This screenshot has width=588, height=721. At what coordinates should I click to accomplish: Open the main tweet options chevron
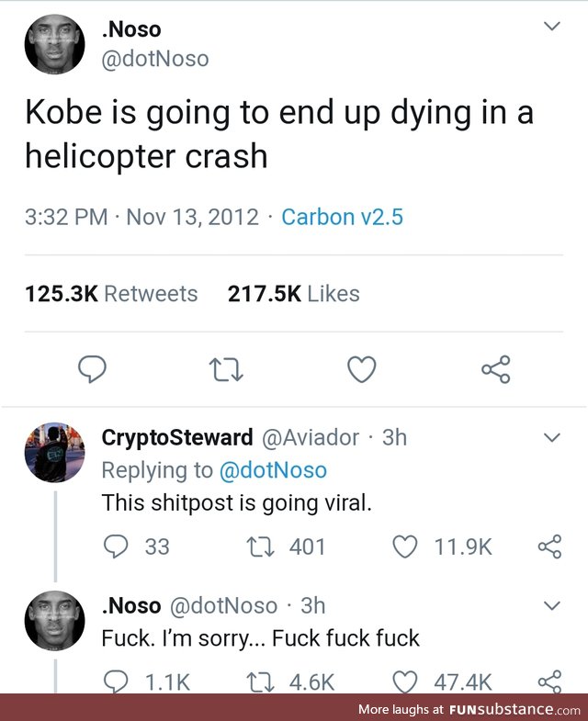(551, 27)
